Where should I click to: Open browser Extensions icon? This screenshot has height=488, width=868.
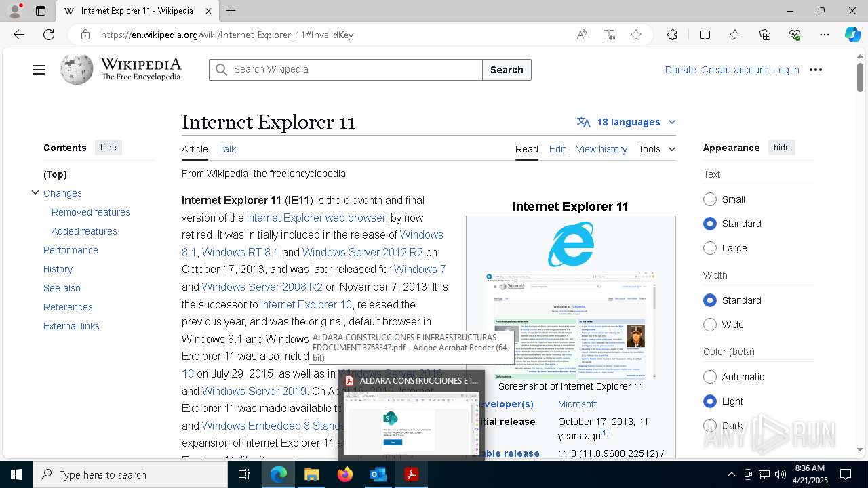click(x=672, y=35)
